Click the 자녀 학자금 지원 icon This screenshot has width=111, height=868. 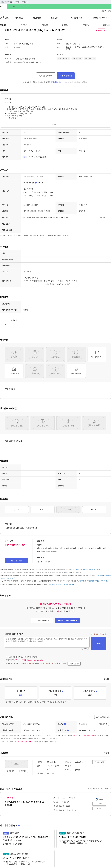click(x=97, y=355)
